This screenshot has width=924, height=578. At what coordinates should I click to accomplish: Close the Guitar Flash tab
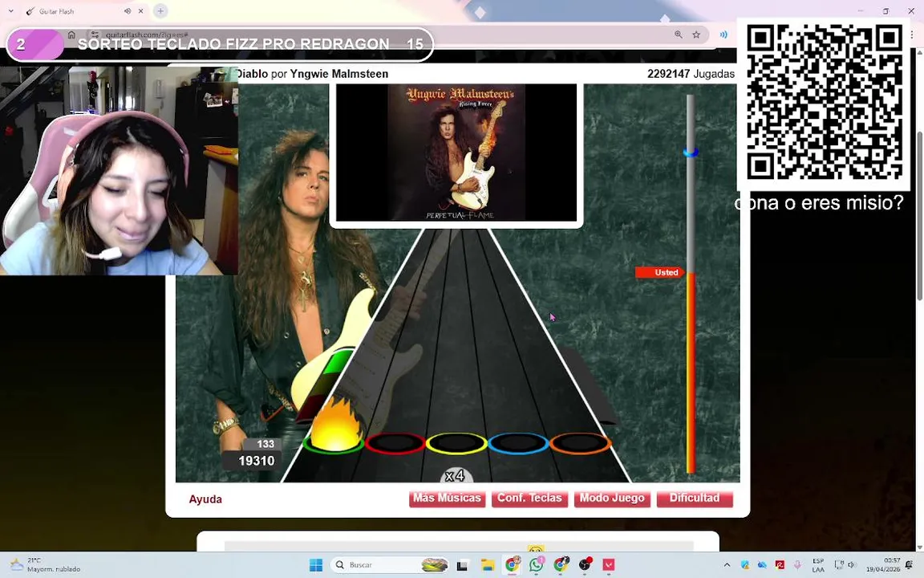click(141, 11)
